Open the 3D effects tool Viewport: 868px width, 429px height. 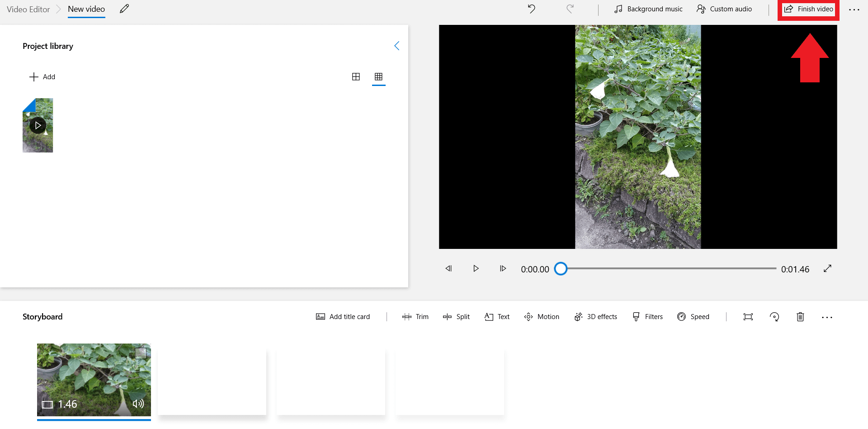pos(596,317)
